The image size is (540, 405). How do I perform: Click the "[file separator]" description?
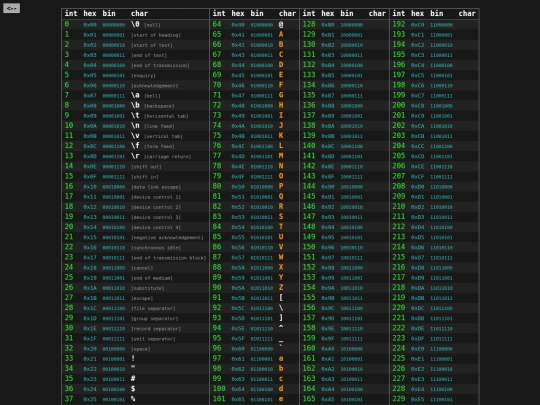click(153, 309)
